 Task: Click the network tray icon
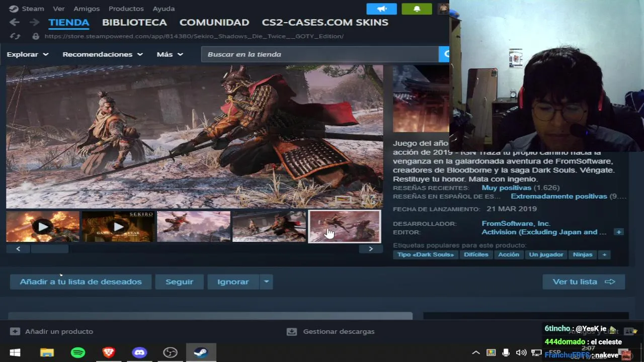coord(536,352)
